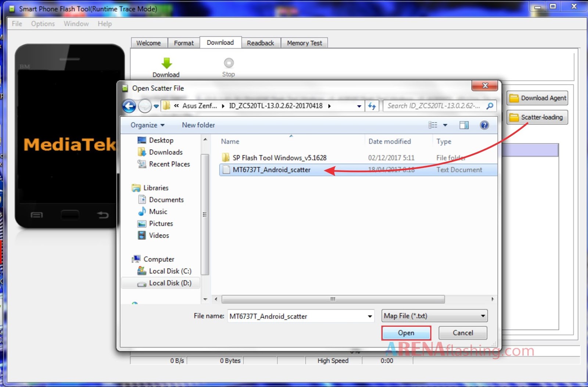Toggle the preview pane in the file dialog
The image size is (588, 387).
point(463,125)
